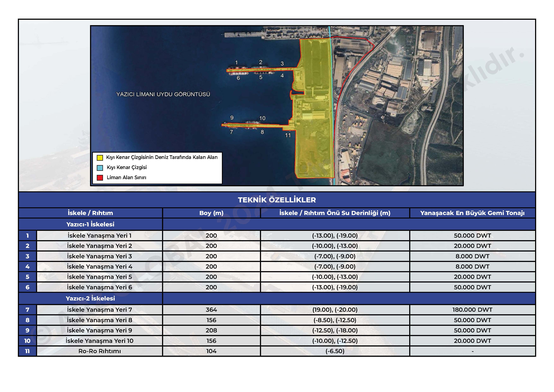Screen dimensions: 554x392
Task: Click tonnage '20.000 DWT' in row 2
Action: point(473,246)
